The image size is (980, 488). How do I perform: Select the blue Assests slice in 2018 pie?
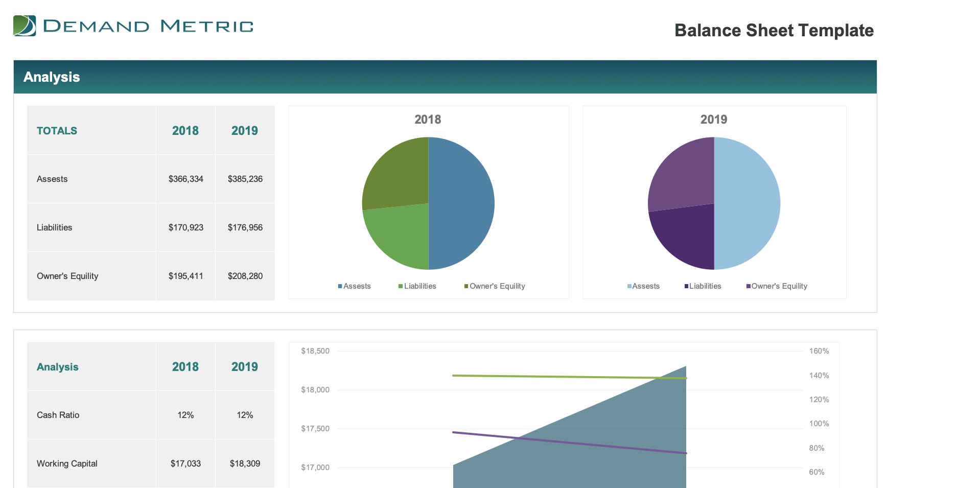(462, 203)
